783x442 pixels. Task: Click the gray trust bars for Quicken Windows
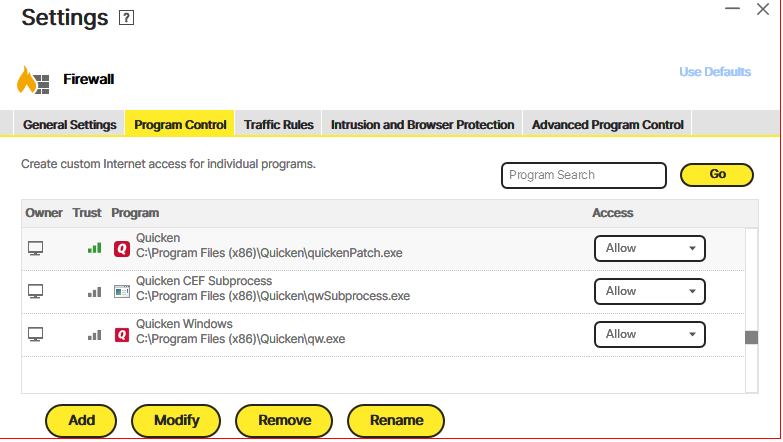(x=94, y=335)
